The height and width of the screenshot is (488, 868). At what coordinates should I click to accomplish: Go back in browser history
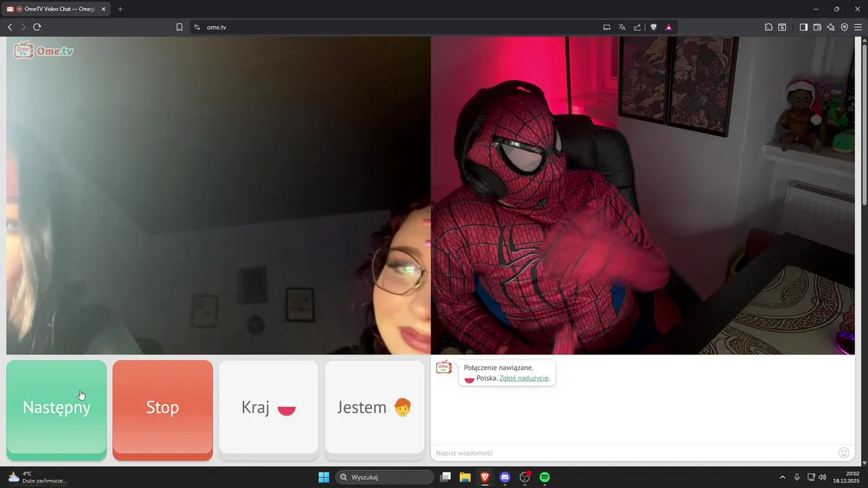coord(9,27)
